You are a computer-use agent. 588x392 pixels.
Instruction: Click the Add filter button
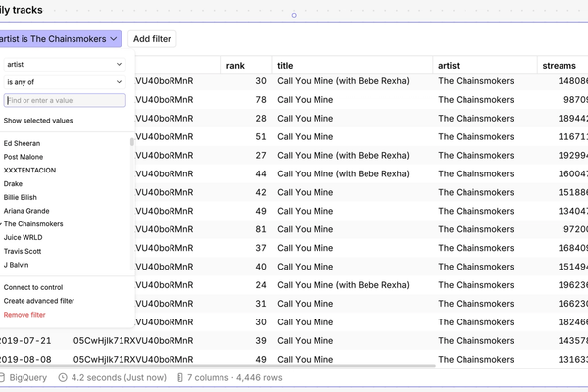152,39
